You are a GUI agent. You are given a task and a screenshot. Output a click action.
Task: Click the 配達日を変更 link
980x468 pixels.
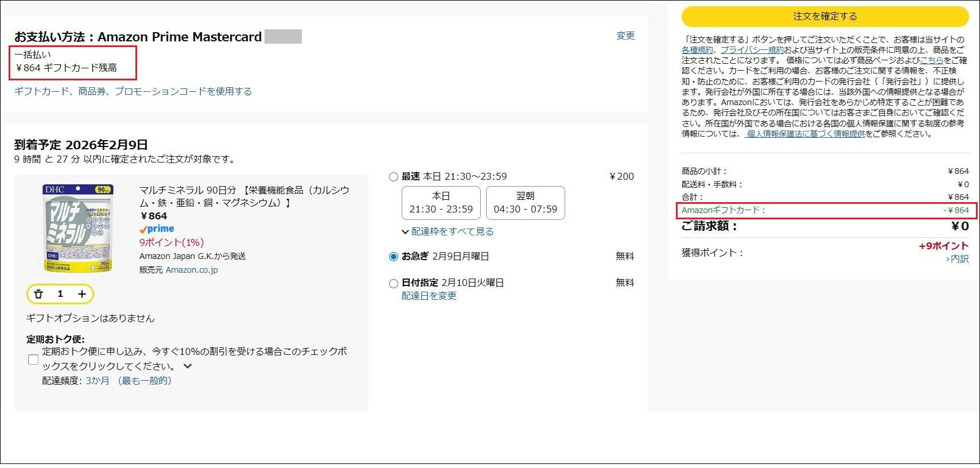[x=429, y=296]
